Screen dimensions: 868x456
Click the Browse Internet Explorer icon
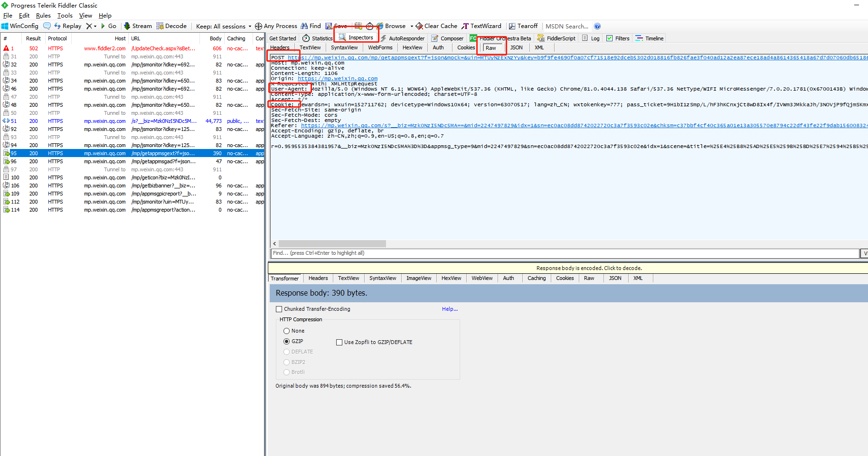point(380,26)
